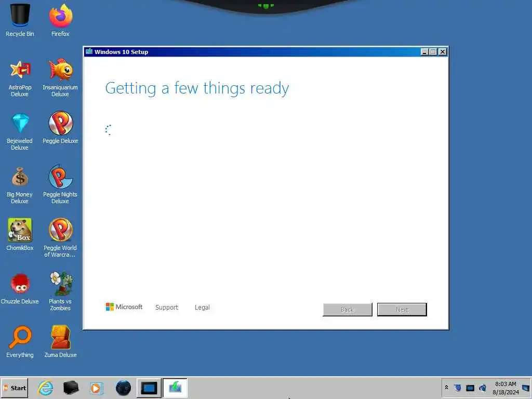Select the Bejeweled Deluxe gem icon
The height and width of the screenshot is (399, 532).
pyautogui.click(x=20, y=123)
